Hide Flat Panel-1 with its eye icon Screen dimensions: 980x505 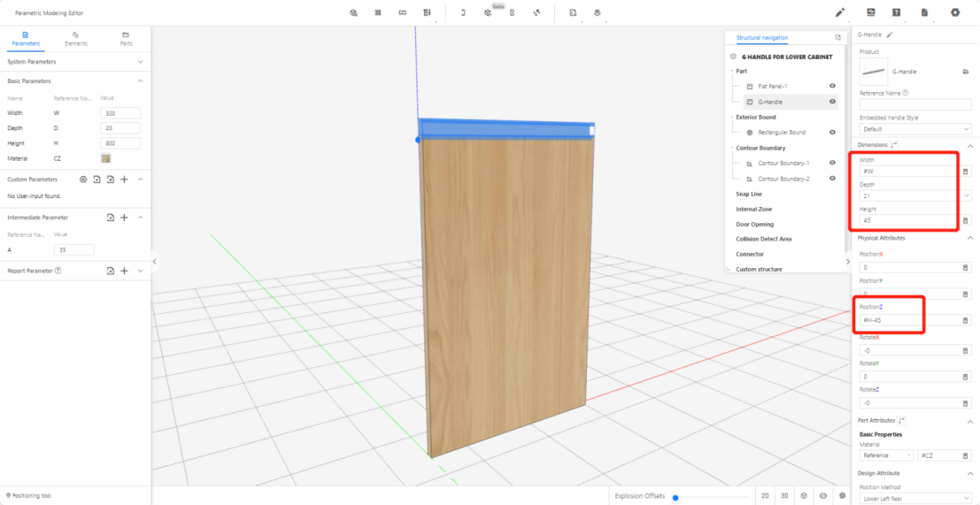(832, 86)
